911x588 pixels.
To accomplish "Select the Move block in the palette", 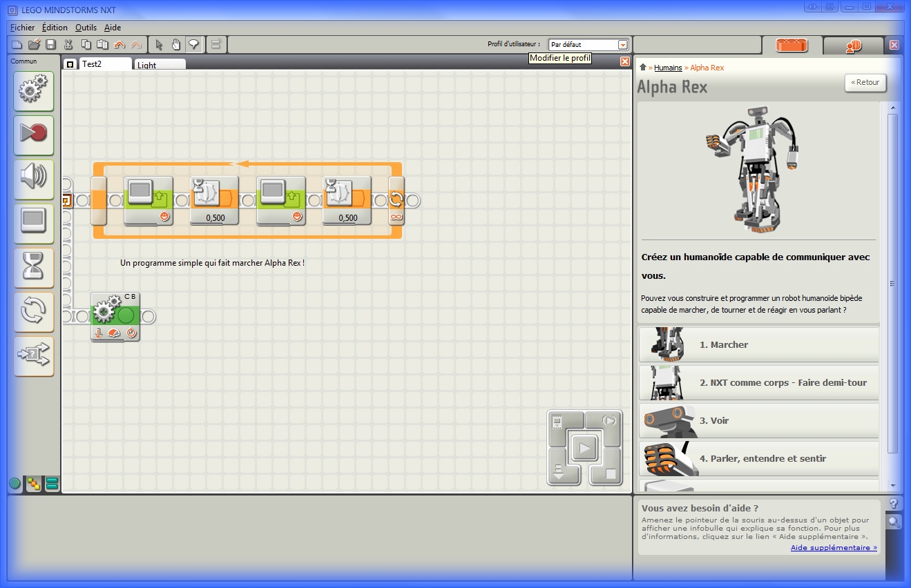I will 33,91.
